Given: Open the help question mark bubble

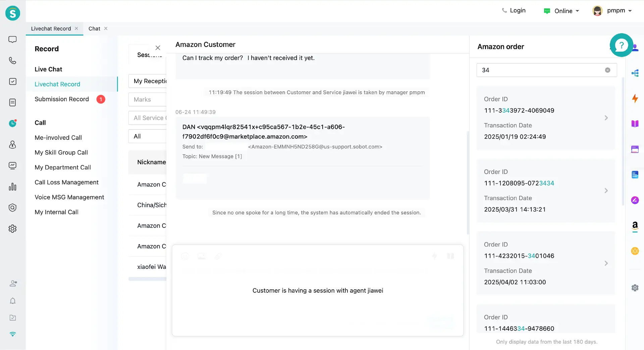Looking at the screenshot, I should (622, 45).
